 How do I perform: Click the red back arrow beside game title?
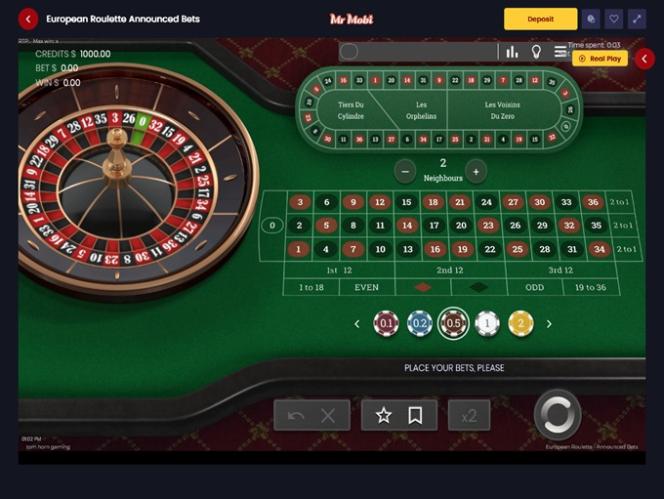click(28, 19)
